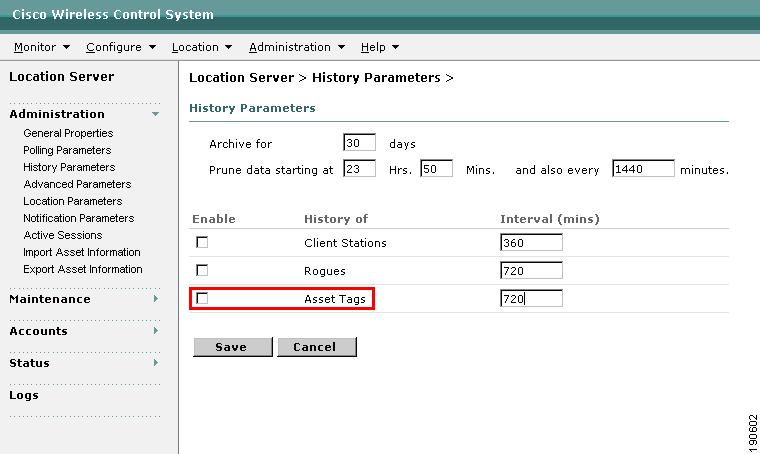Viewport: 760px width, 454px height.
Task: Click the Configure menu dropdown arrow
Action: coord(152,47)
